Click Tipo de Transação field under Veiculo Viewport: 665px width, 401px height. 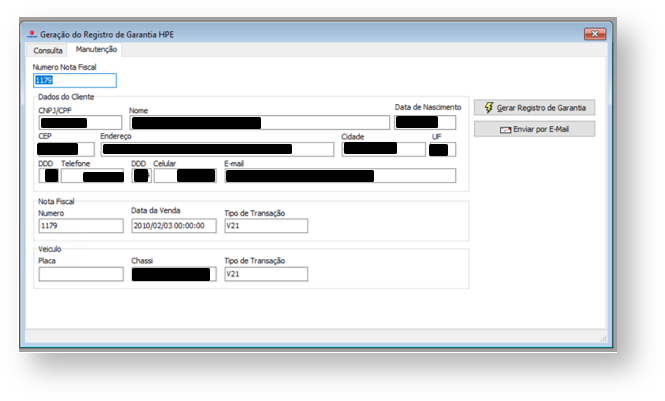click(x=266, y=274)
